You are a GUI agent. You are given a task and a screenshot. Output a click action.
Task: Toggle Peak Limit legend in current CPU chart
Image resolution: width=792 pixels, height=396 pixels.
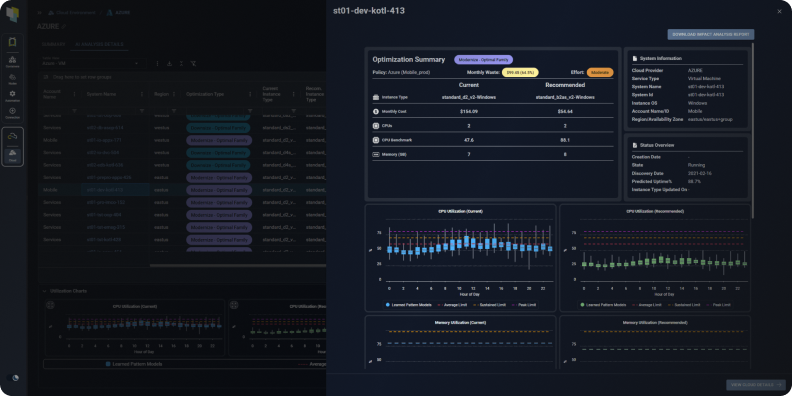(x=523, y=305)
